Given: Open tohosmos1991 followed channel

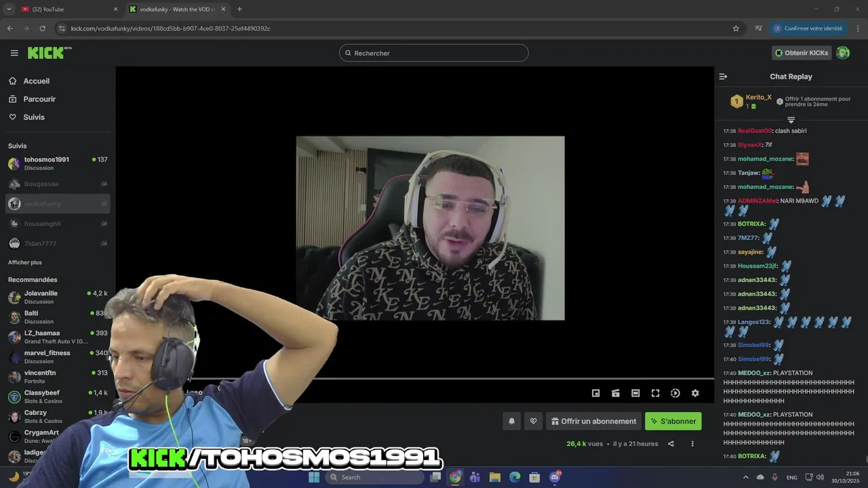Looking at the screenshot, I should [x=58, y=163].
